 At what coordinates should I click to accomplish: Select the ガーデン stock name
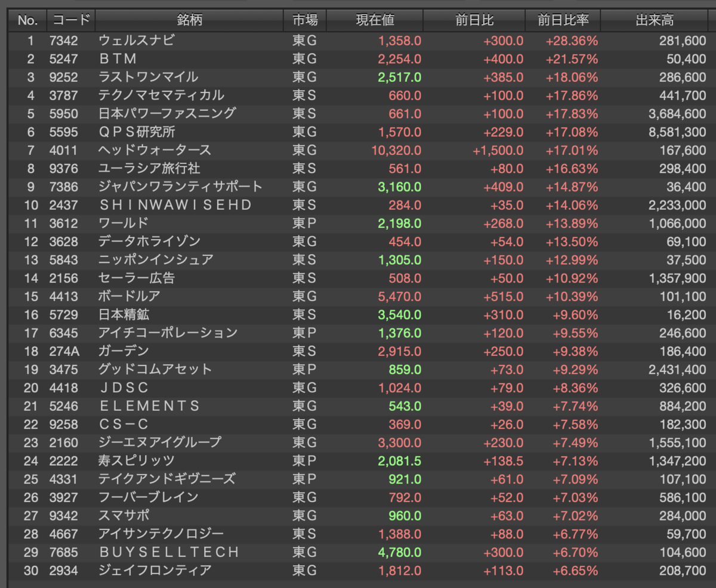[x=124, y=351]
